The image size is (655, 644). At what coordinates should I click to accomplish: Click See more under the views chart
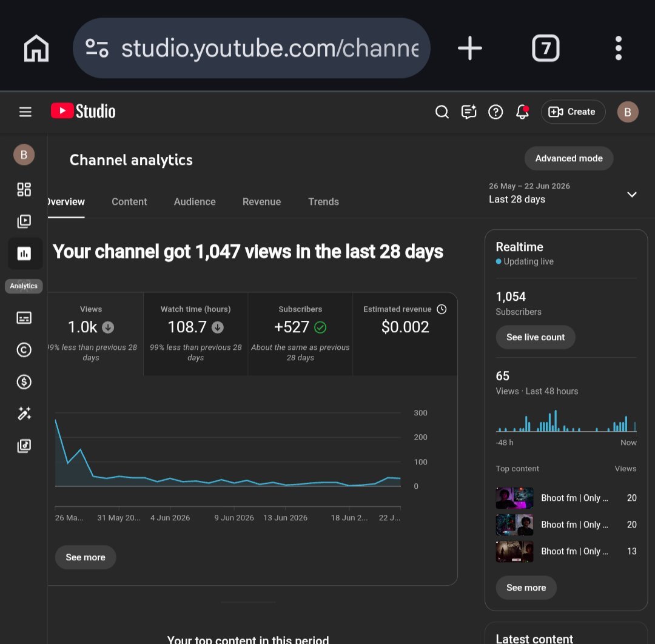point(86,557)
